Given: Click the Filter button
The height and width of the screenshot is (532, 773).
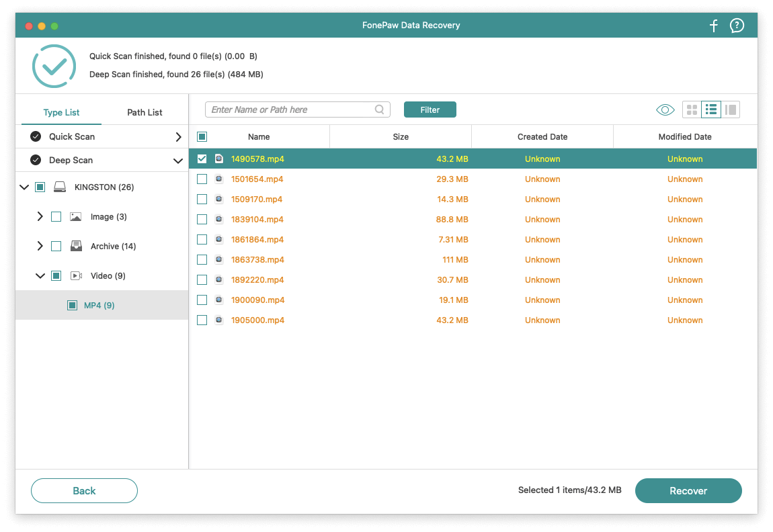Looking at the screenshot, I should (430, 110).
